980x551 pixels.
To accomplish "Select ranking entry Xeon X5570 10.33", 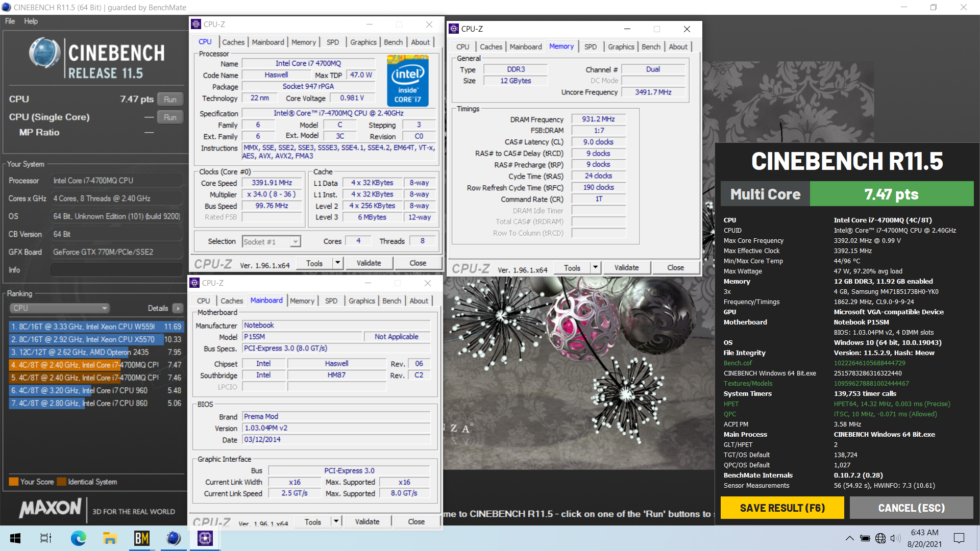I will (x=96, y=339).
